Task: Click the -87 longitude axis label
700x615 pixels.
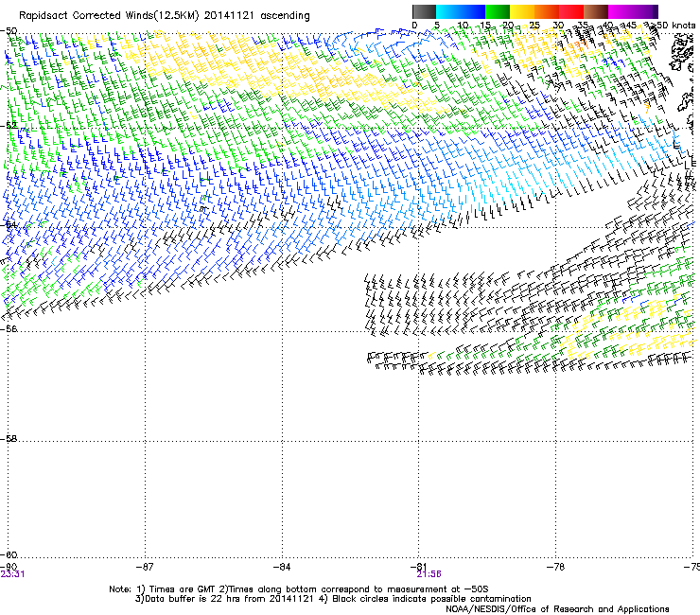Action: (x=145, y=567)
